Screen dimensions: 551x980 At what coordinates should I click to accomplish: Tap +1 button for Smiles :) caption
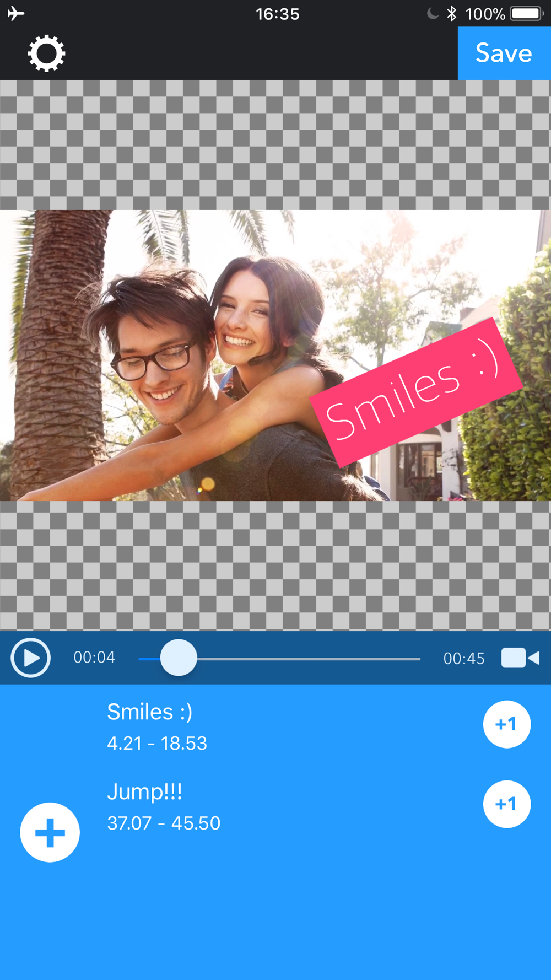[507, 724]
